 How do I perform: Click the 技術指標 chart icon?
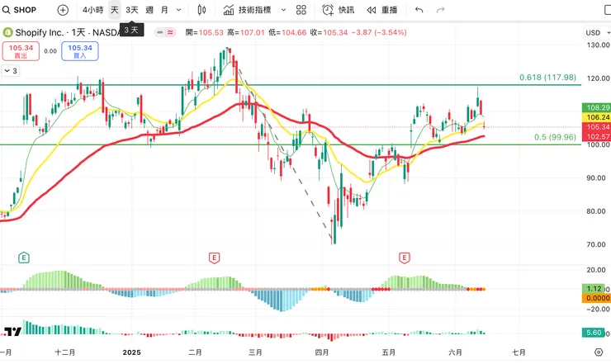point(229,10)
